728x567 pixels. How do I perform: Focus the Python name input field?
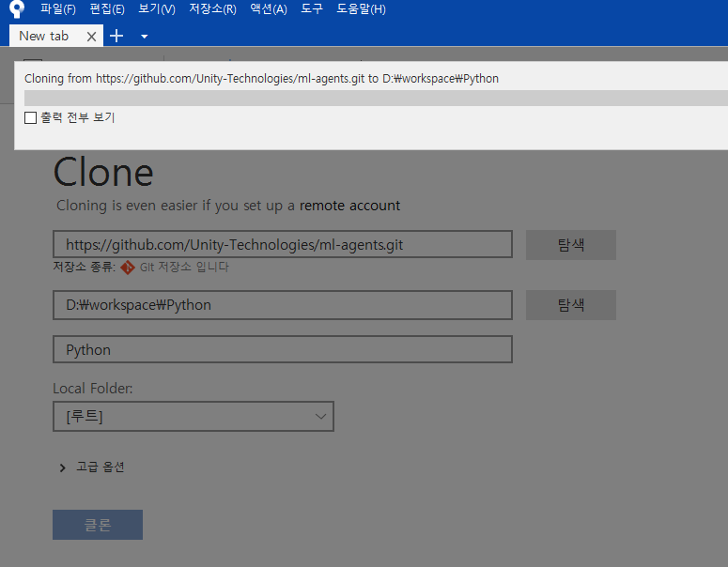click(x=283, y=349)
